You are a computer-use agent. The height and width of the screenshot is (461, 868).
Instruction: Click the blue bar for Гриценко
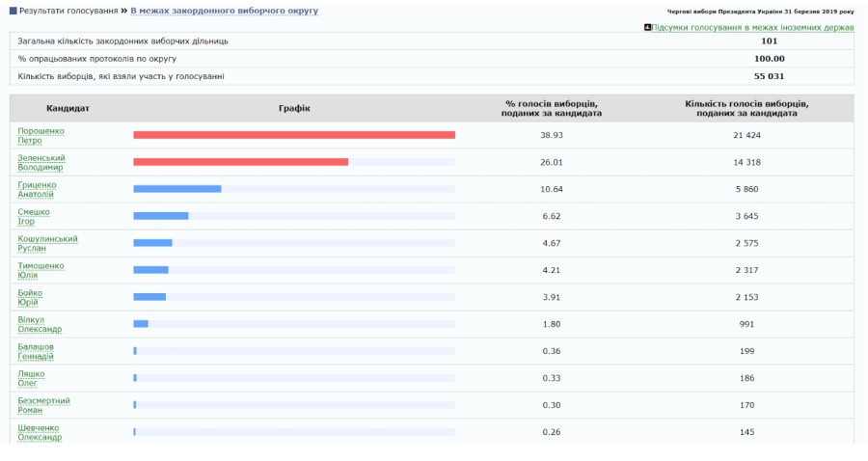coord(176,189)
